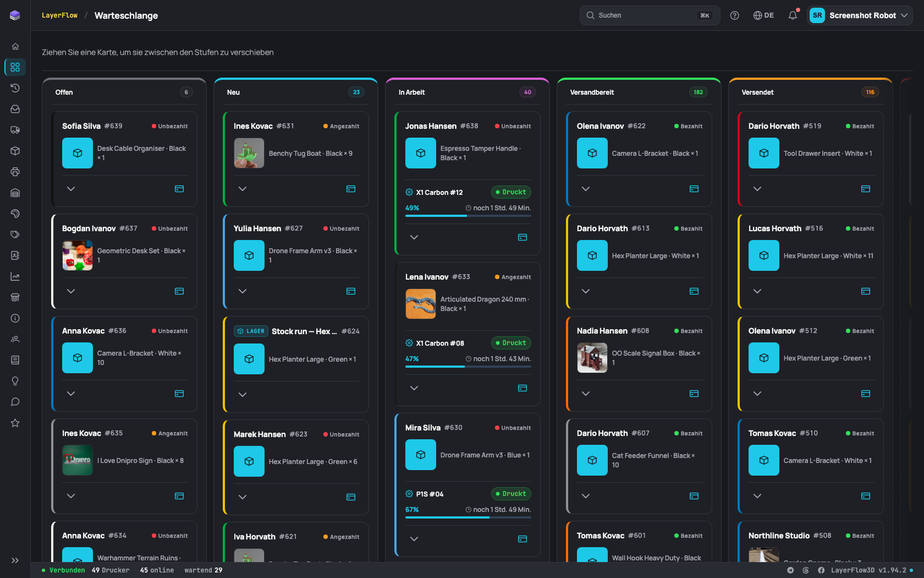
Task: Go to the LayerFlow breadcrumb link
Action: (x=59, y=15)
